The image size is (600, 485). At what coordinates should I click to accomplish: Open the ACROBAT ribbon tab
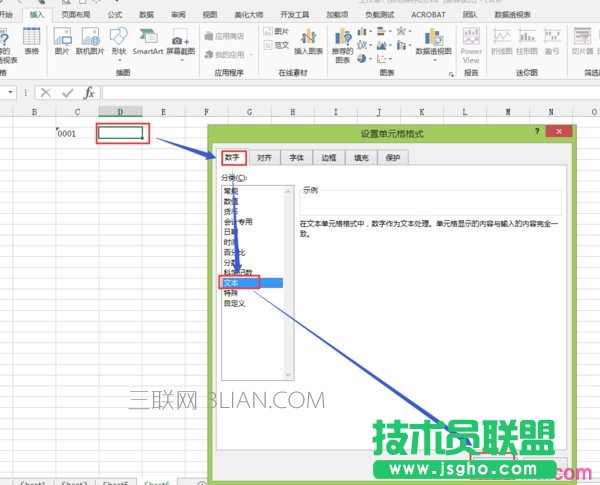coord(428,15)
